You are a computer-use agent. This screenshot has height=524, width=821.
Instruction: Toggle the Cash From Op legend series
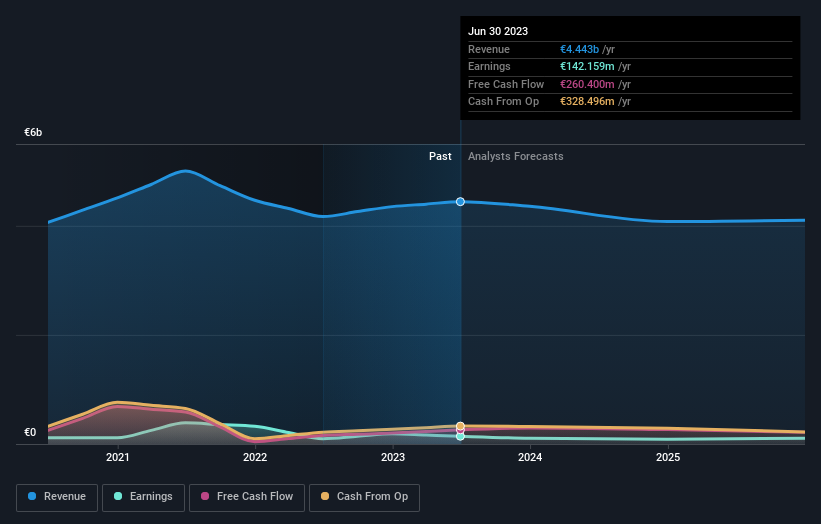tap(364, 497)
